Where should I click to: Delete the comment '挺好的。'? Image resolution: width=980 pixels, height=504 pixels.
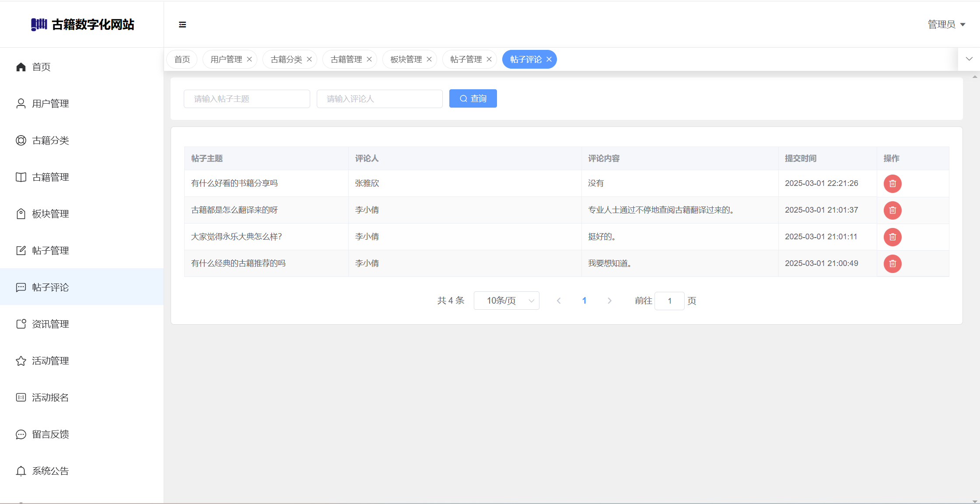pos(892,237)
